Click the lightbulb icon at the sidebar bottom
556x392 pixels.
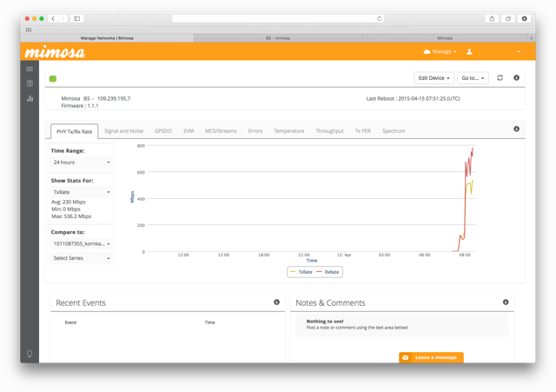pyautogui.click(x=30, y=354)
